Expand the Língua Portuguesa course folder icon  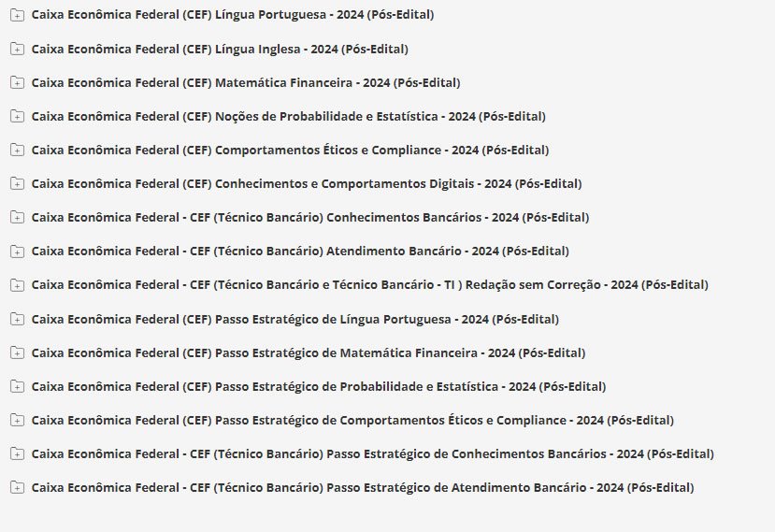pos(17,15)
